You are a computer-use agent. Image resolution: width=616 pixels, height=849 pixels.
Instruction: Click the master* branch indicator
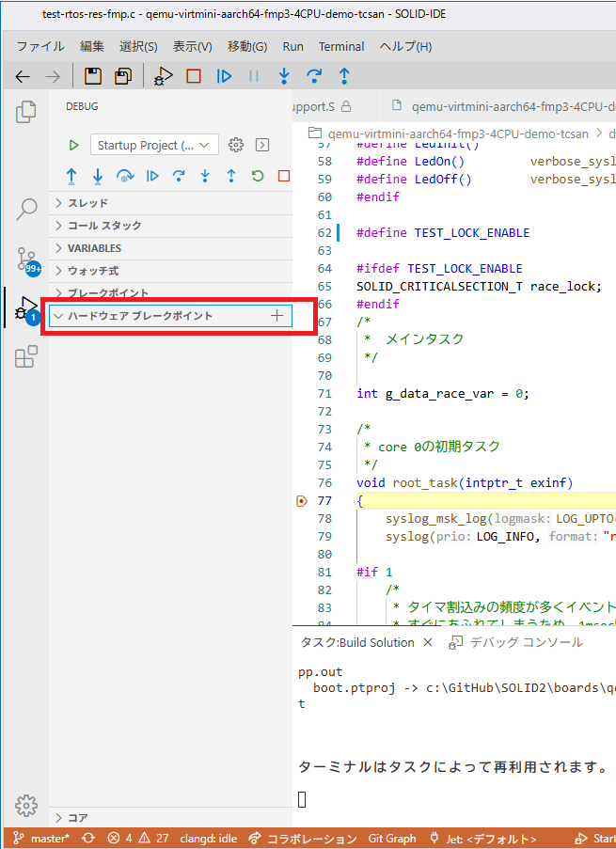point(41,838)
